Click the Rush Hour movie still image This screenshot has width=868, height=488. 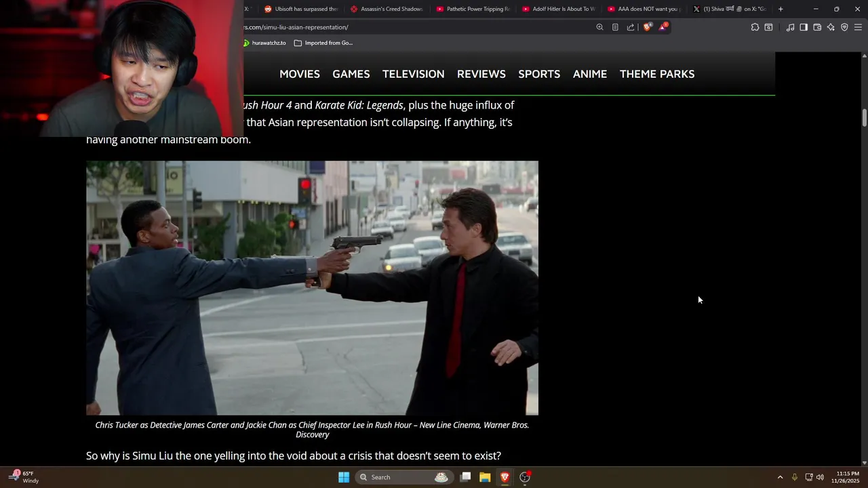[x=312, y=288]
